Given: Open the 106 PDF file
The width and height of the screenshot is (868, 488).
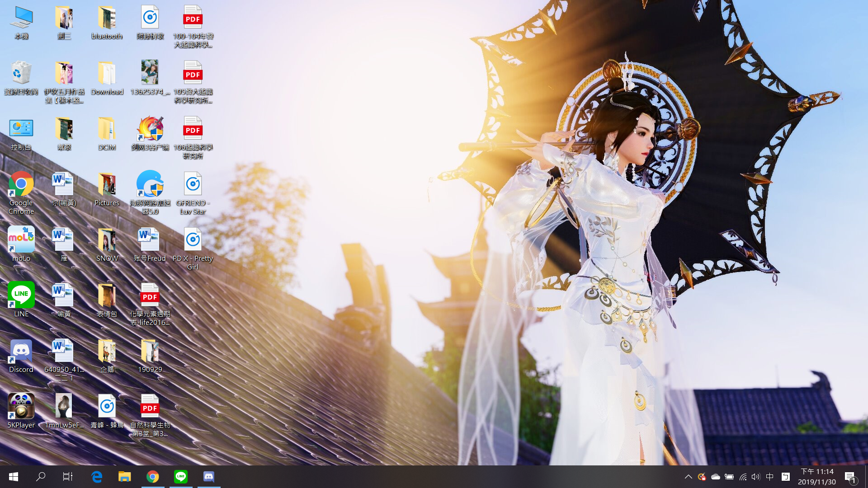Looking at the screenshot, I should (193, 138).
